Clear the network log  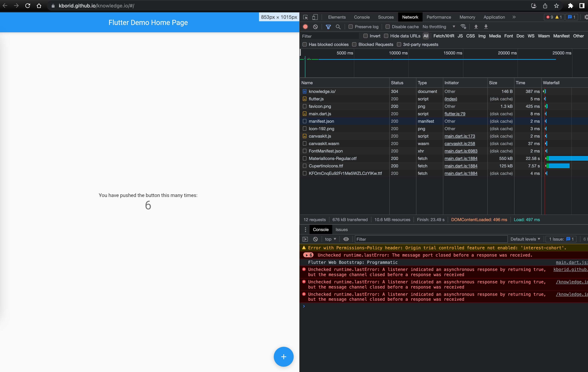pyautogui.click(x=315, y=27)
